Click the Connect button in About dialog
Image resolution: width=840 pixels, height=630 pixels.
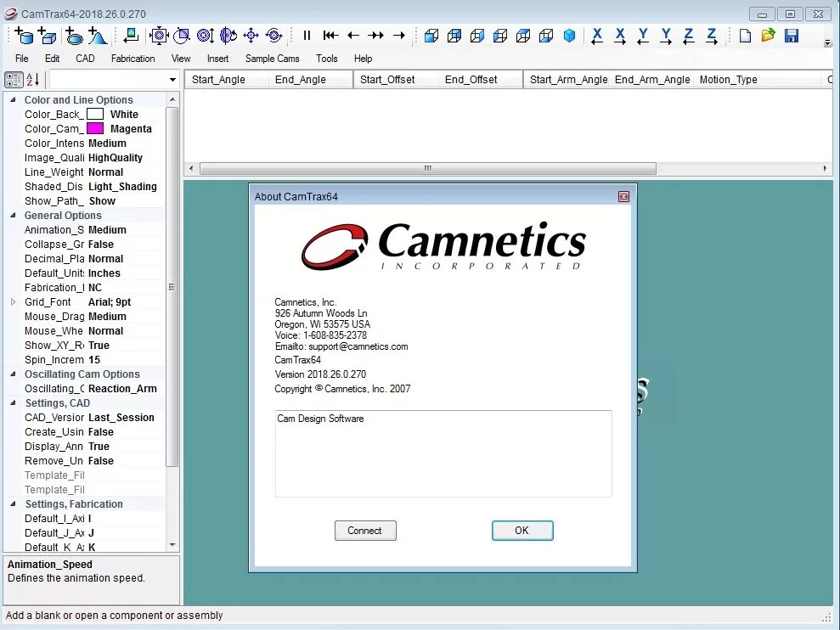365,531
